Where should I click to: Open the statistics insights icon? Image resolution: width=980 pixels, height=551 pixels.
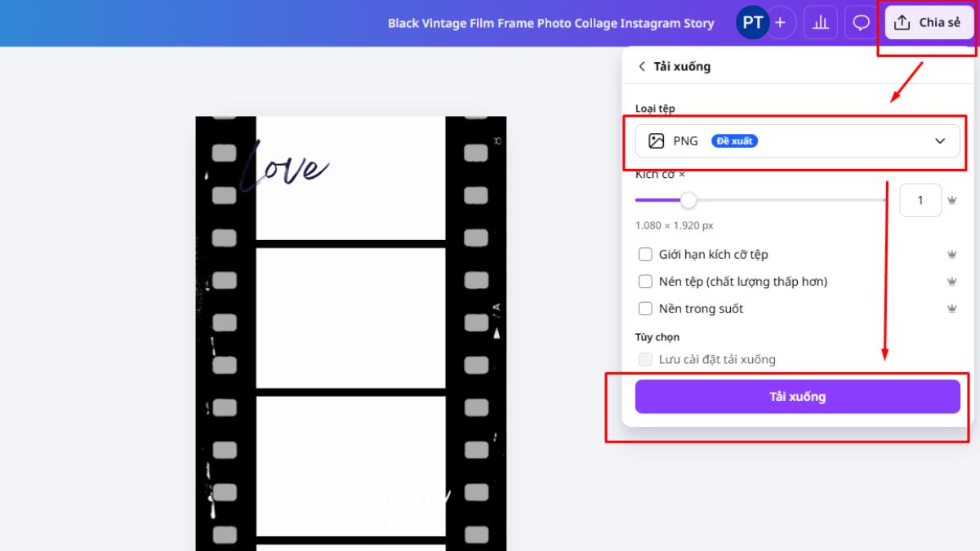pyautogui.click(x=820, y=22)
